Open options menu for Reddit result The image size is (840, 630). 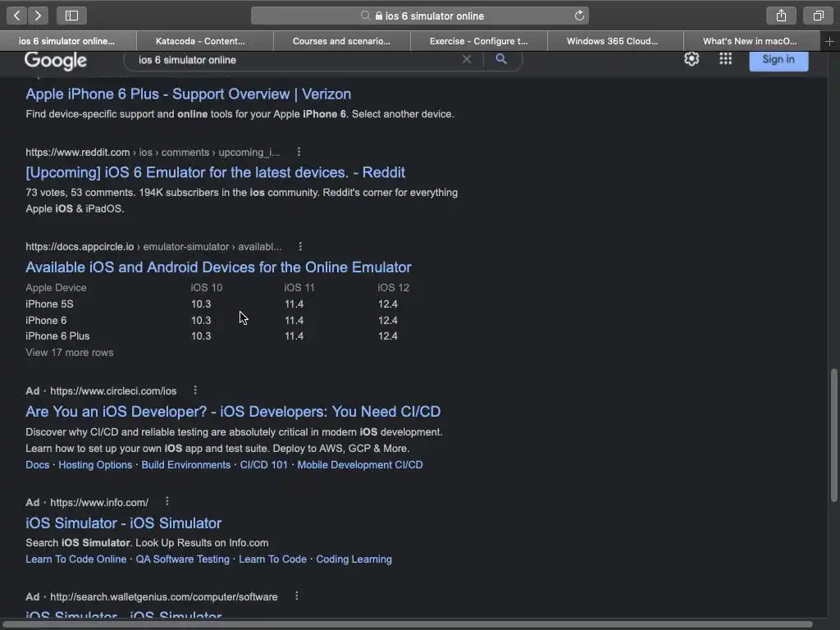(x=299, y=152)
